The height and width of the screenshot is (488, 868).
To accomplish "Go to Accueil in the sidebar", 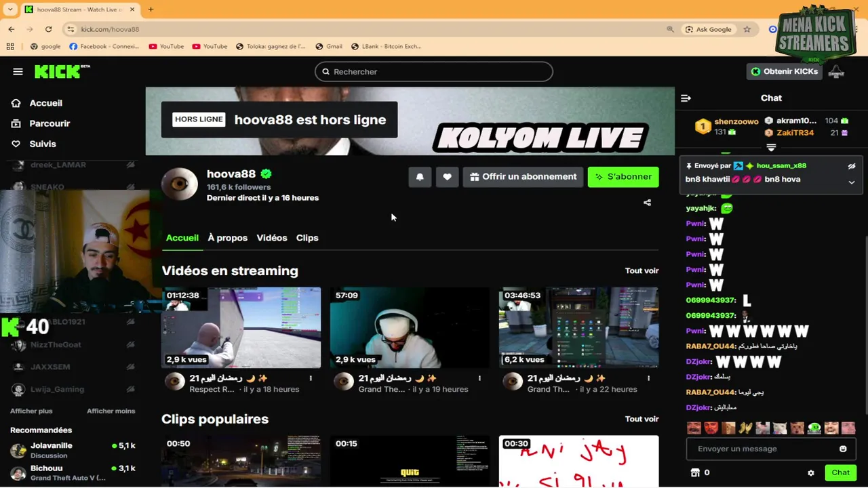I will [x=45, y=103].
